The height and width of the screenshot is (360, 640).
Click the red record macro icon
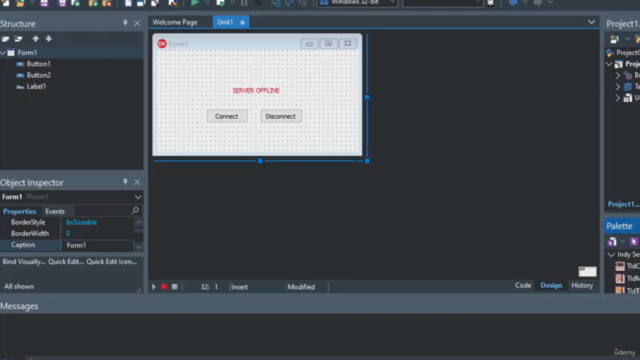tap(164, 287)
